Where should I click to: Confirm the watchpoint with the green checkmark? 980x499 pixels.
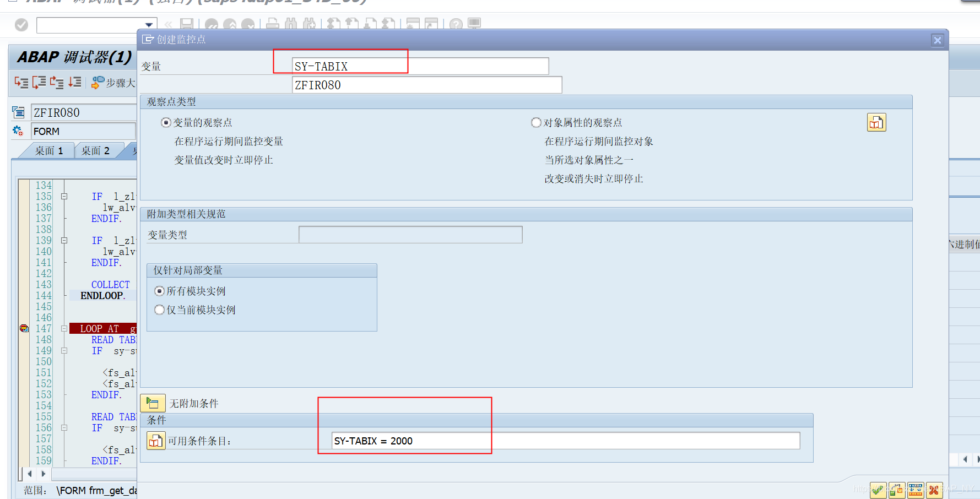[x=878, y=490]
